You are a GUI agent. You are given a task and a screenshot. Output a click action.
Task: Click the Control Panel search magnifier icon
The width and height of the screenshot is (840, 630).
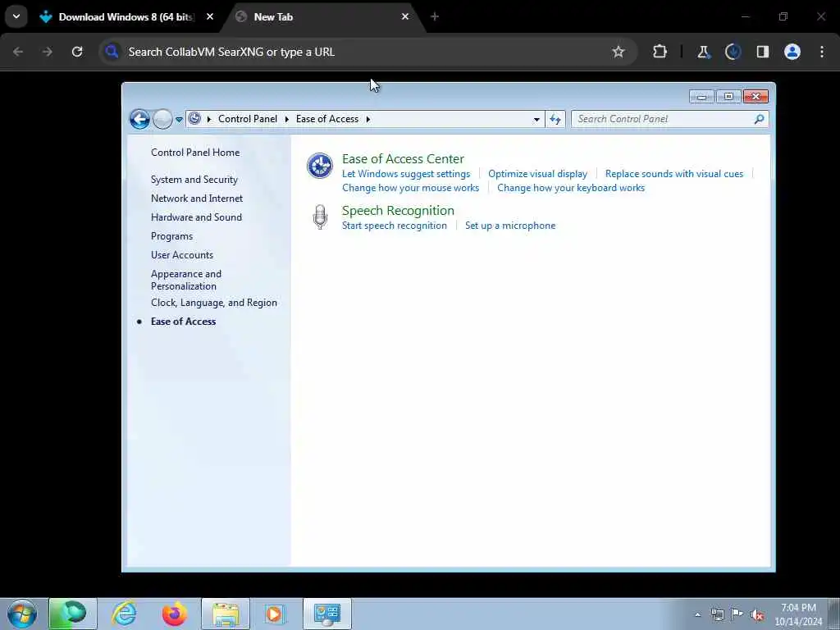[x=759, y=119]
